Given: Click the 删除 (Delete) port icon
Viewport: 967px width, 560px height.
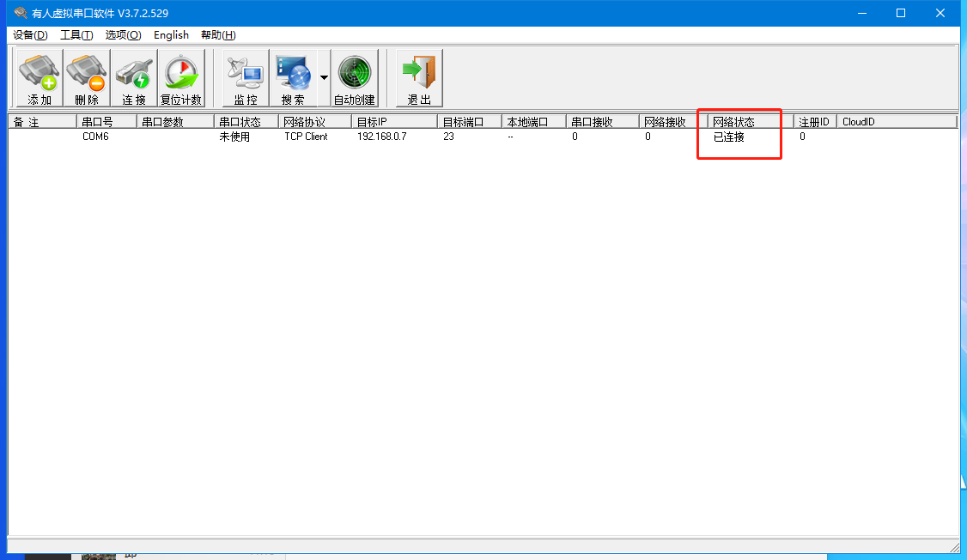Looking at the screenshot, I should [x=87, y=78].
